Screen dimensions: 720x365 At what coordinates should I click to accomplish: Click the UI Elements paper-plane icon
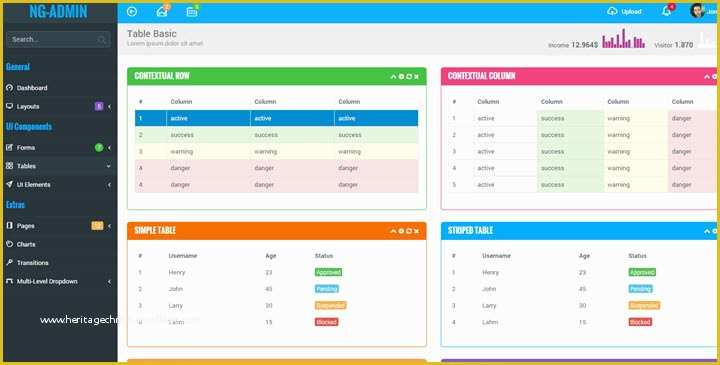pos(10,184)
